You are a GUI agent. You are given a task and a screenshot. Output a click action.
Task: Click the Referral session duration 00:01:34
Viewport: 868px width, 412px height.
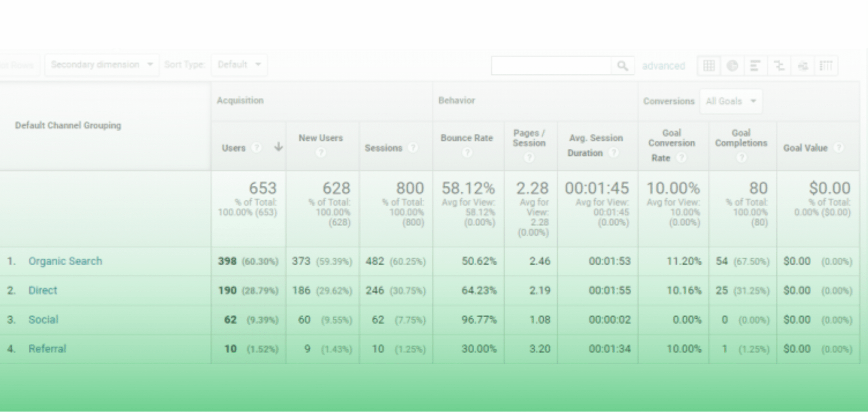point(610,349)
